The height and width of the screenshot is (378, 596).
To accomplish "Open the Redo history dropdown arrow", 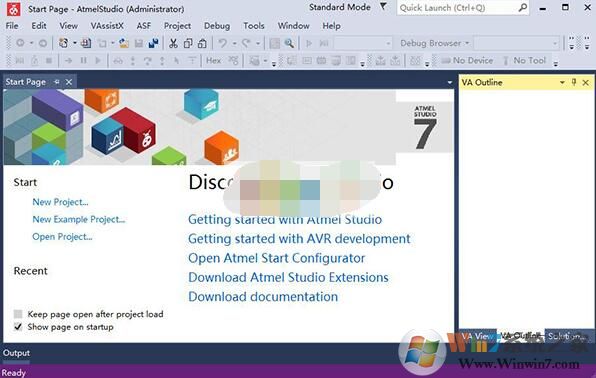I will tap(258, 43).
